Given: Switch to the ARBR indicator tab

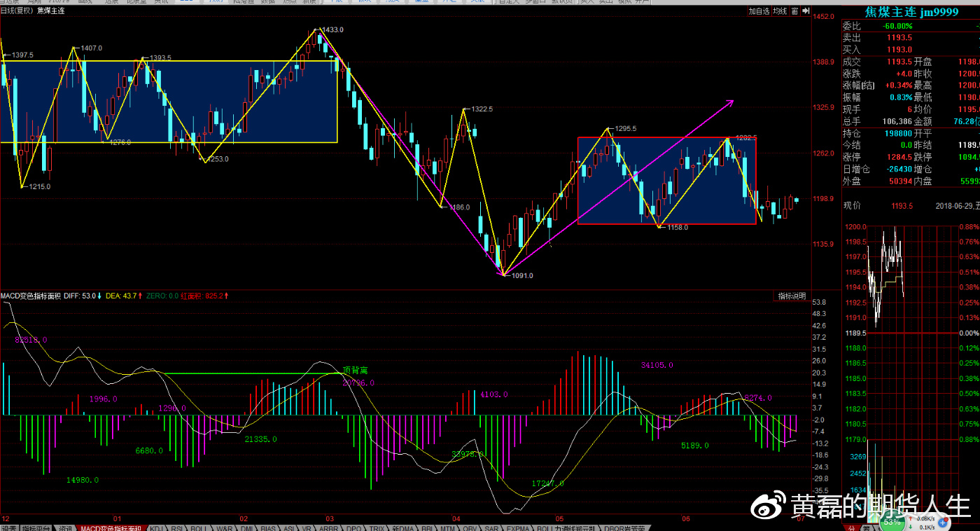Looking at the screenshot, I should (328, 528).
